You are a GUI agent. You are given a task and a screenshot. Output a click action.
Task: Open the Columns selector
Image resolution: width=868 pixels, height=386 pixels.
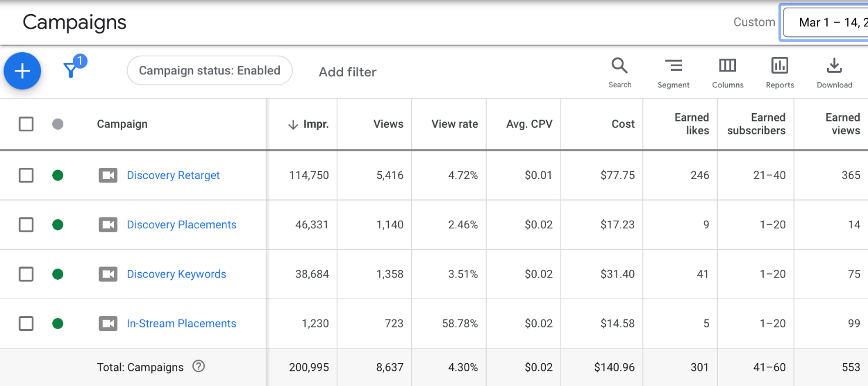(727, 72)
